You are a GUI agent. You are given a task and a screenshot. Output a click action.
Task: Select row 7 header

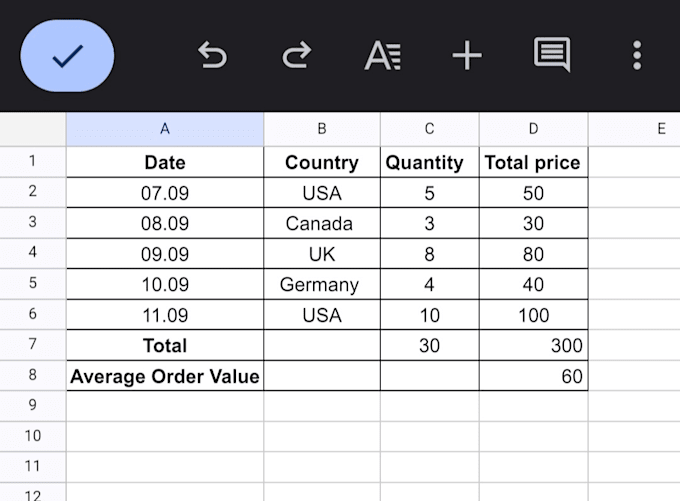(x=33, y=345)
